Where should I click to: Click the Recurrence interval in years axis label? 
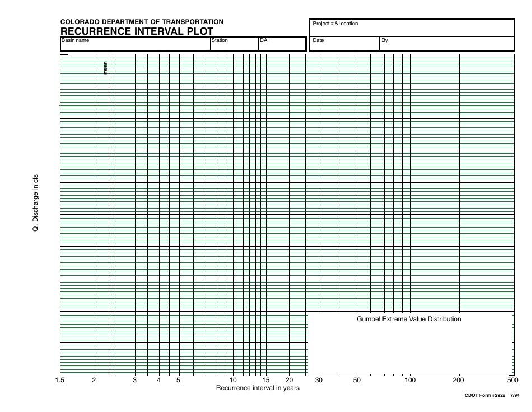(x=258, y=387)
